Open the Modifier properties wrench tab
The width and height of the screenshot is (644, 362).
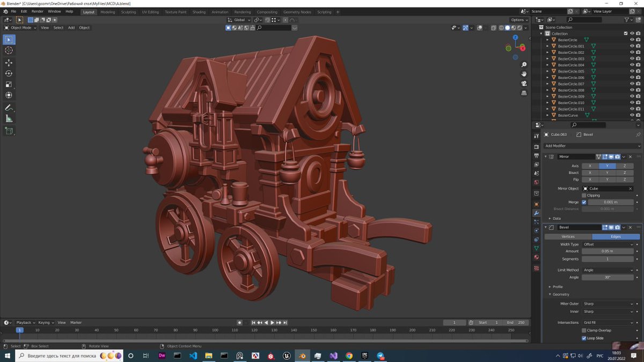point(536,213)
